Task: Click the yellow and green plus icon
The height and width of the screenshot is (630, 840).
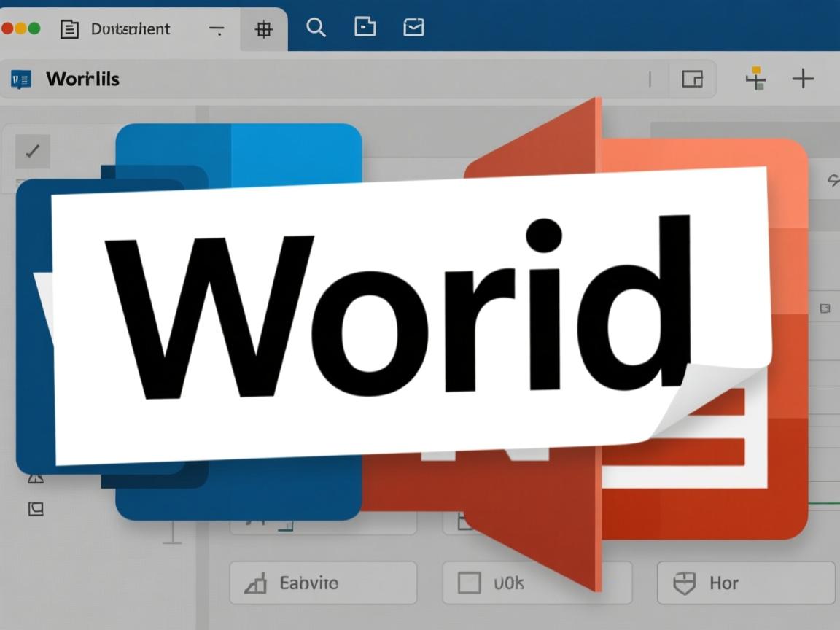Action: 755,78
